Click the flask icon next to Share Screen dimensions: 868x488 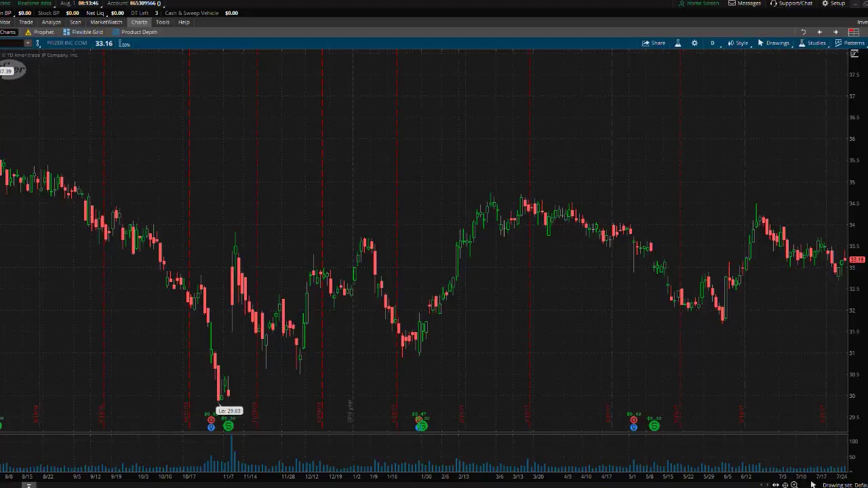[x=677, y=43]
